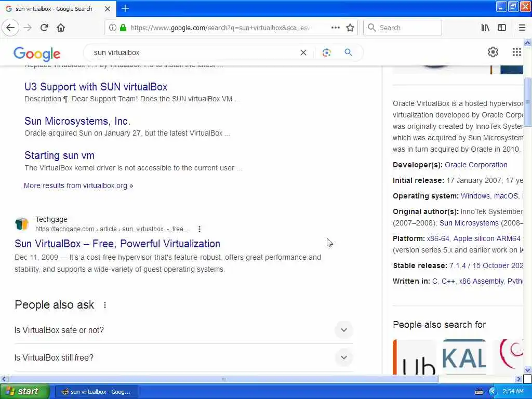Open the Firefox hamburger menu
Viewport: 532px width, 399px height.
(522, 28)
